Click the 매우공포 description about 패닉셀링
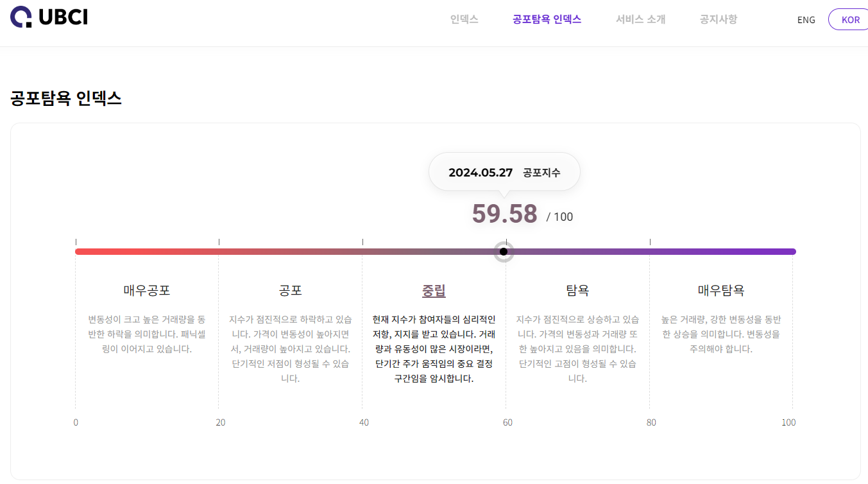Image resolution: width=868 pixels, height=484 pixels. (x=147, y=334)
